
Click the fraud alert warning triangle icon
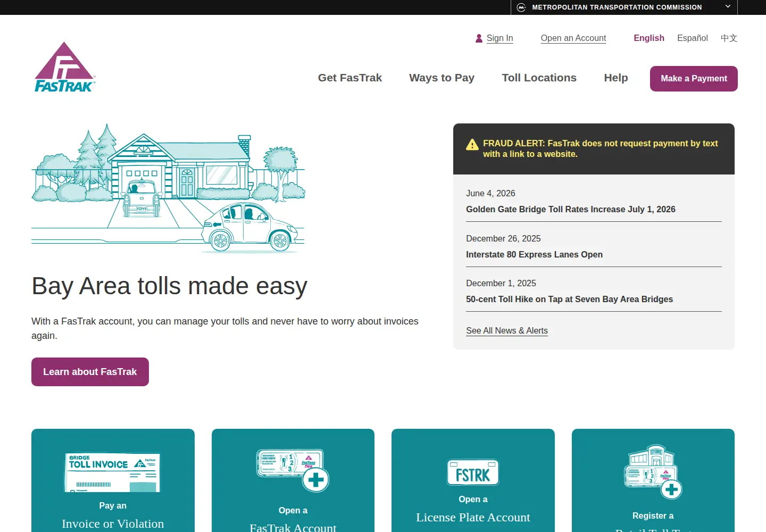point(472,145)
